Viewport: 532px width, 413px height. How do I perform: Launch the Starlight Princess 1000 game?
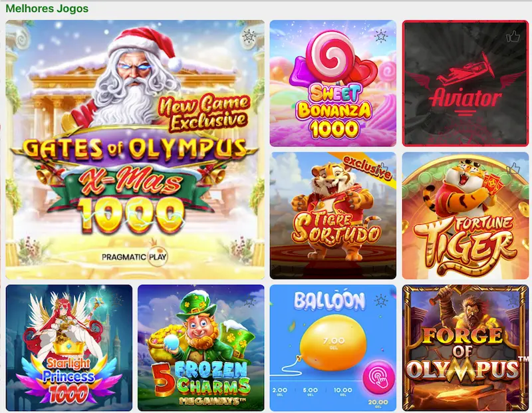pos(69,348)
